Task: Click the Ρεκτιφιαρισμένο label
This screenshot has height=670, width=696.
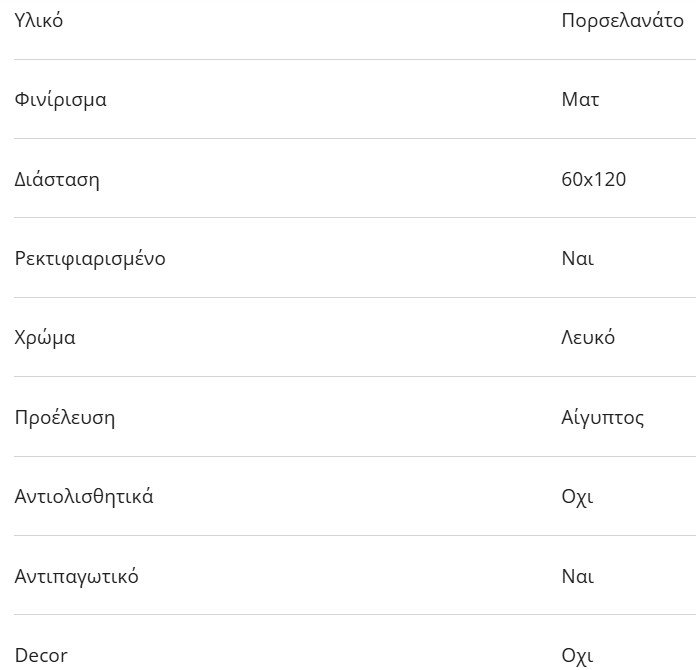Action: tap(90, 259)
